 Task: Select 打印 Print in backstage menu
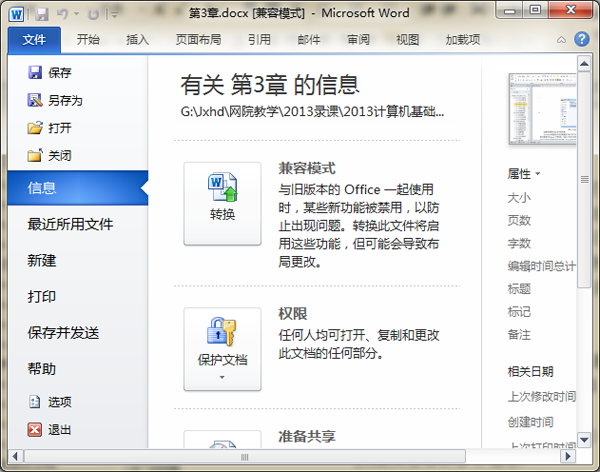(42, 297)
